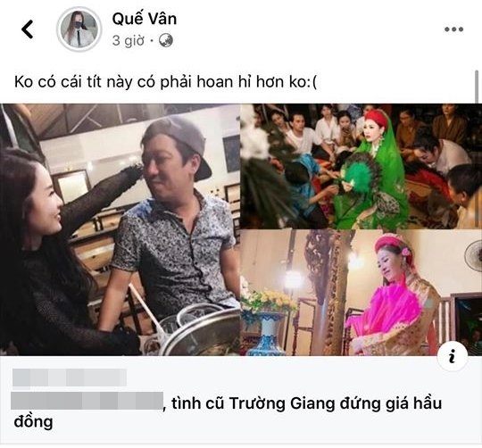View the photo with the green costume
Screen dimensions: 482x448
coord(361,166)
